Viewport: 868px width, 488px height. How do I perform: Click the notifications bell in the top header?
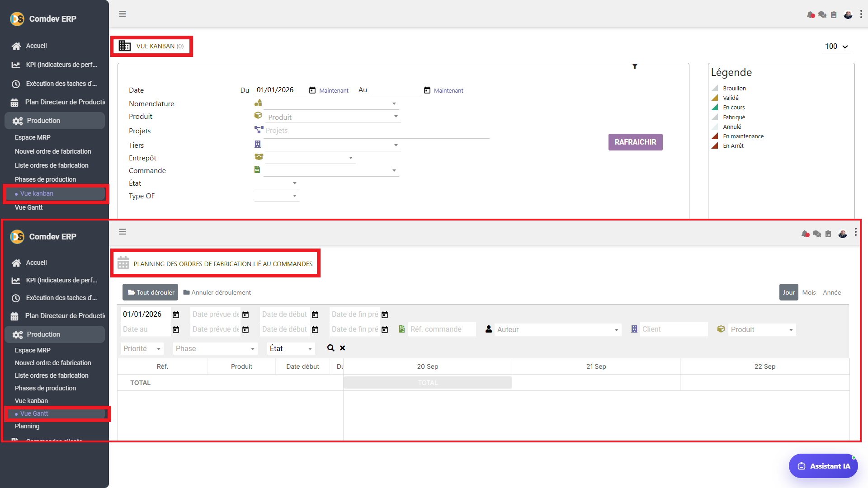(811, 14)
